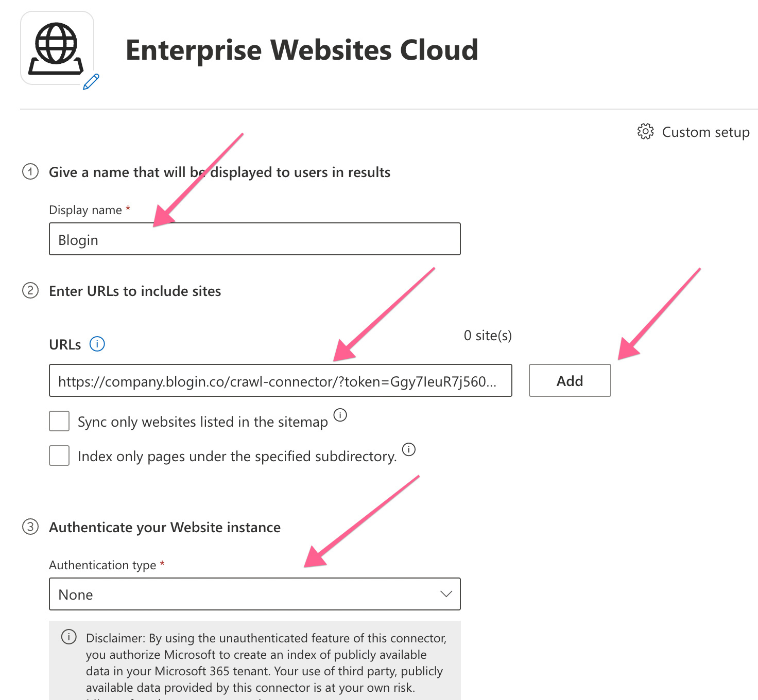Screen dimensions: 758x700
Task: Click the Custom setup gear icon
Action: tap(645, 132)
